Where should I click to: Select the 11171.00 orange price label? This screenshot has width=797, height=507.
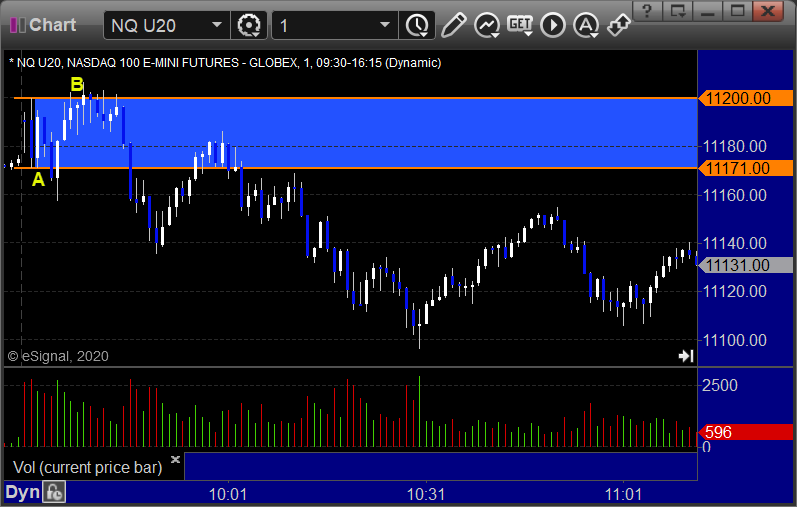point(745,168)
